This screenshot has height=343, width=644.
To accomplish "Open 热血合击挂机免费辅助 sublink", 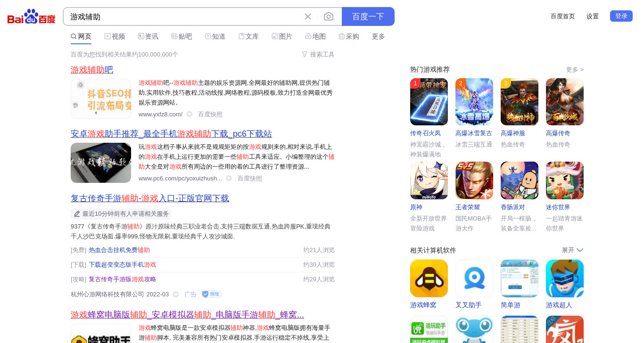I will (119, 250).
